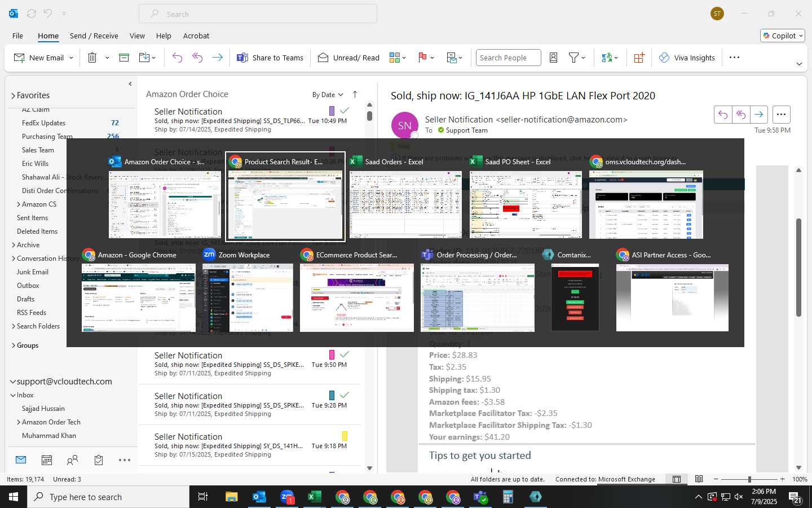This screenshot has height=508, width=812.
Task: Click magenta category on Tue 9:50 PM email
Action: point(332,354)
